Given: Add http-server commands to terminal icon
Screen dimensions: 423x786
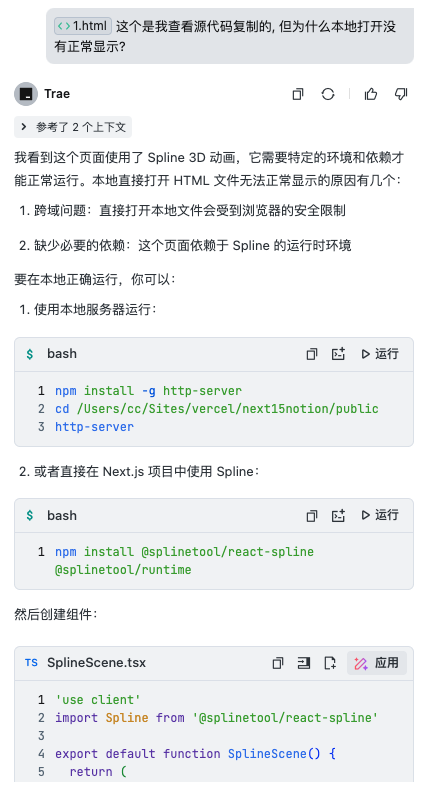Looking at the screenshot, I should click(338, 354).
